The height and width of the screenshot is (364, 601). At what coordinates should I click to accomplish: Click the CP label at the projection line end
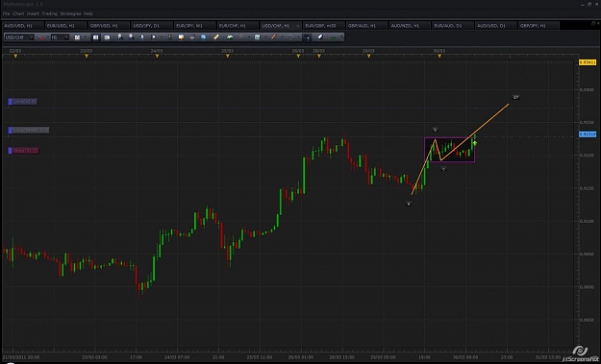click(516, 97)
